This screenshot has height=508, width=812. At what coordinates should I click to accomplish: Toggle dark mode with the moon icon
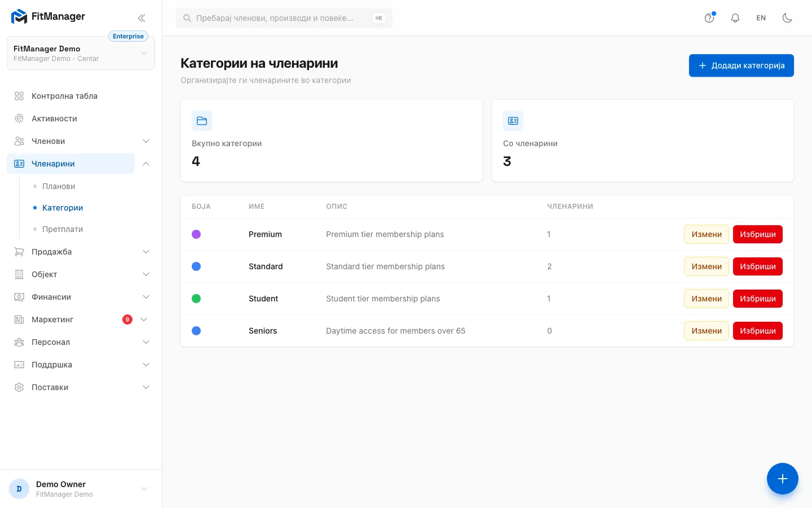[787, 18]
